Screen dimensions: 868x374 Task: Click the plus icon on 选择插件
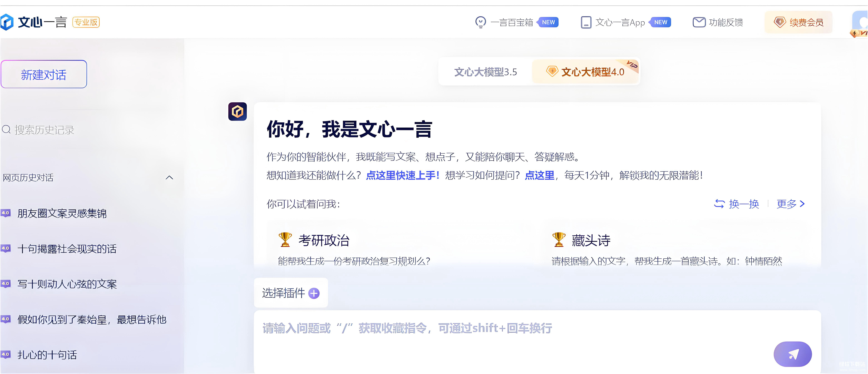(314, 293)
